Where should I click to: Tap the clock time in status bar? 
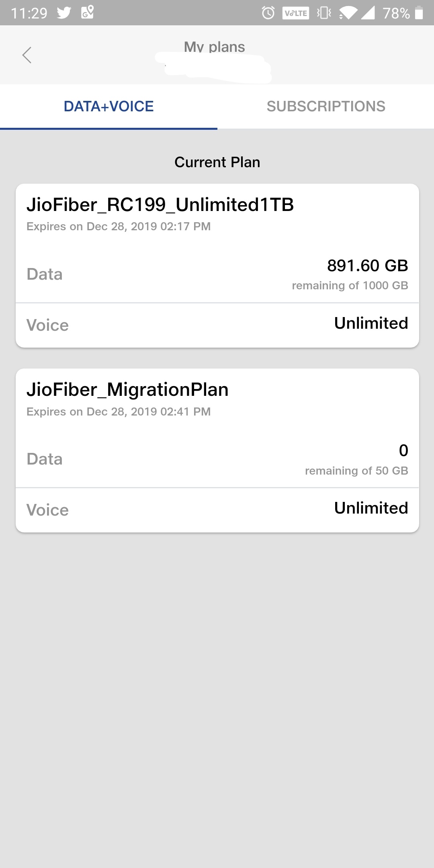tap(29, 13)
